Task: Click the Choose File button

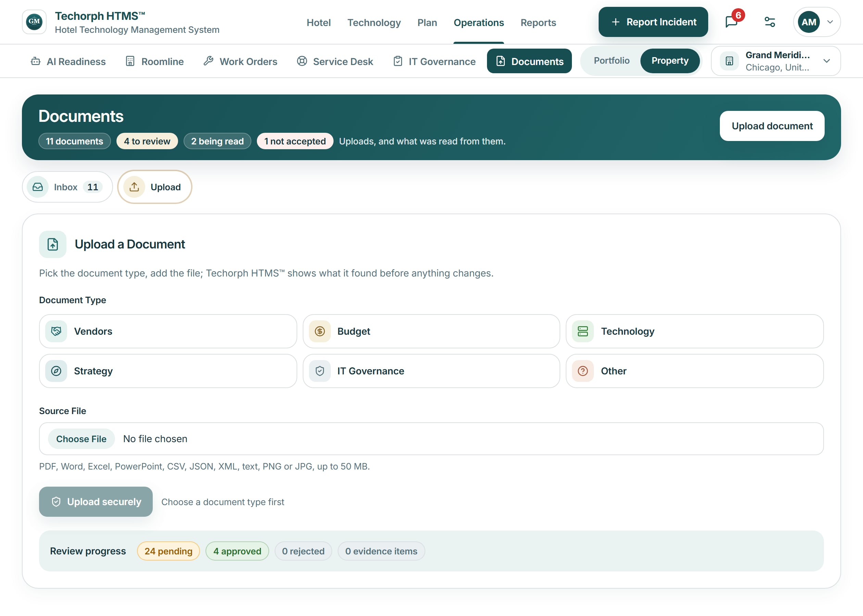Action: click(x=81, y=439)
